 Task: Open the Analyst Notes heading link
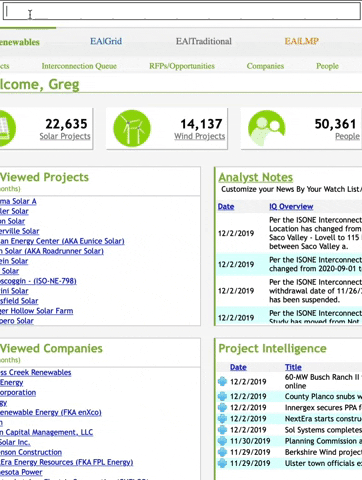[x=256, y=177]
